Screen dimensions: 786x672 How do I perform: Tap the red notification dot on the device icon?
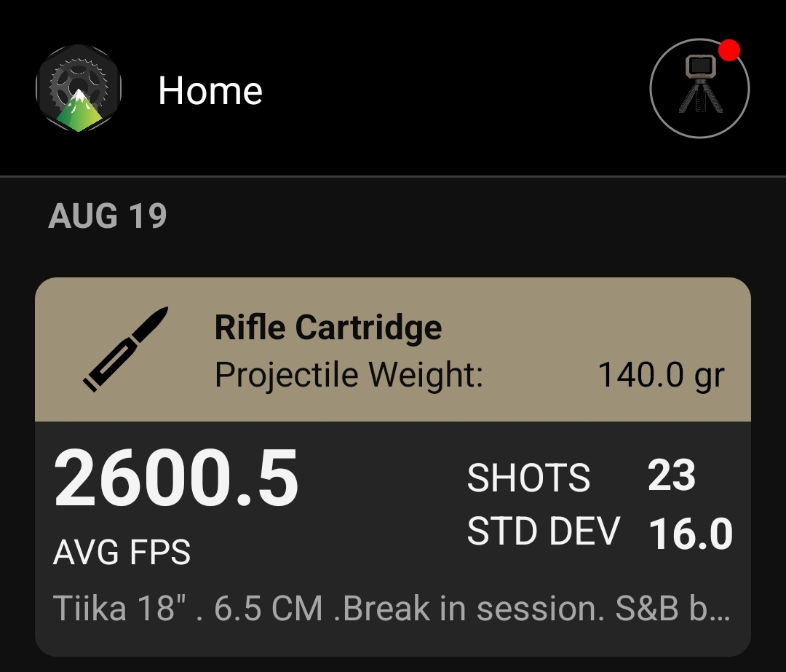[x=729, y=50]
